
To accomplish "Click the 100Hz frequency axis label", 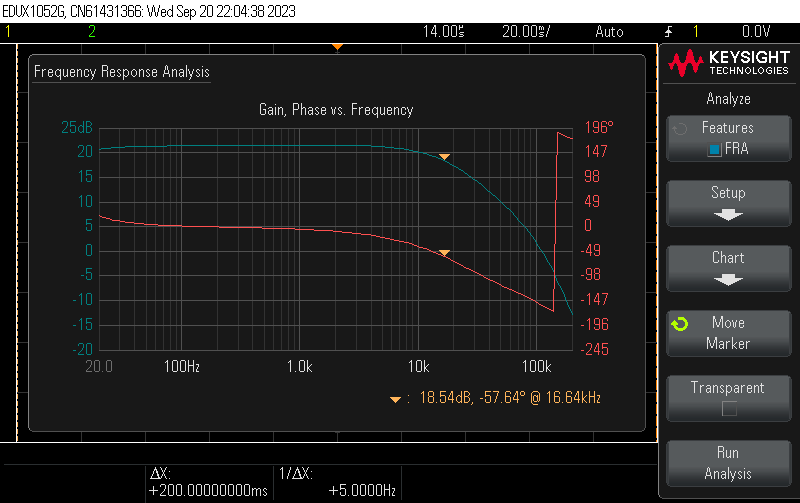I will click(182, 366).
